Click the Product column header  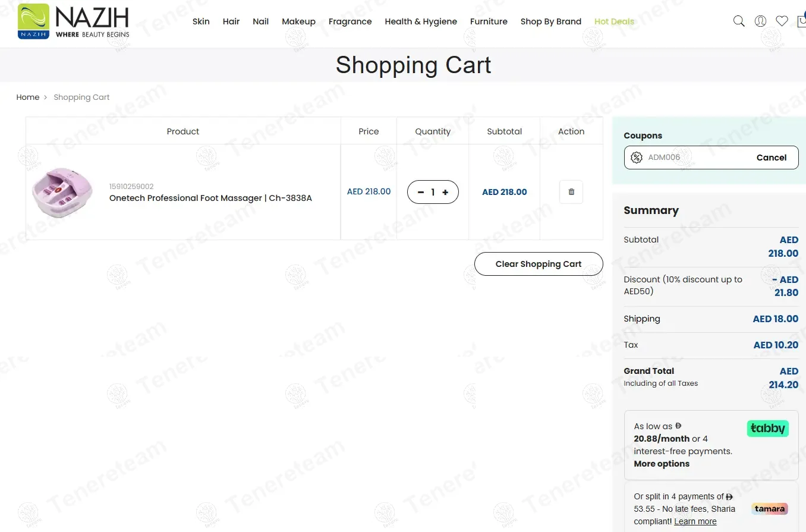click(x=183, y=131)
